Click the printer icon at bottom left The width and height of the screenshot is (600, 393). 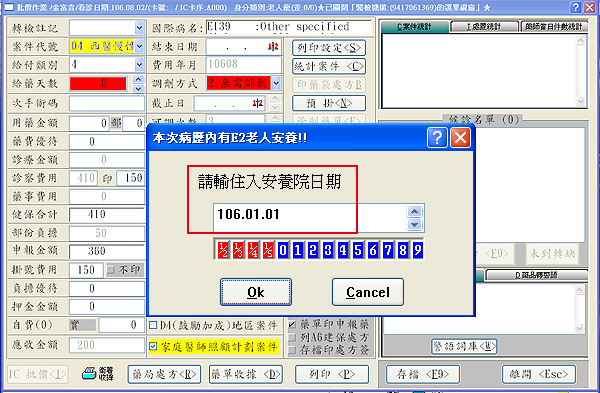tap(89, 374)
